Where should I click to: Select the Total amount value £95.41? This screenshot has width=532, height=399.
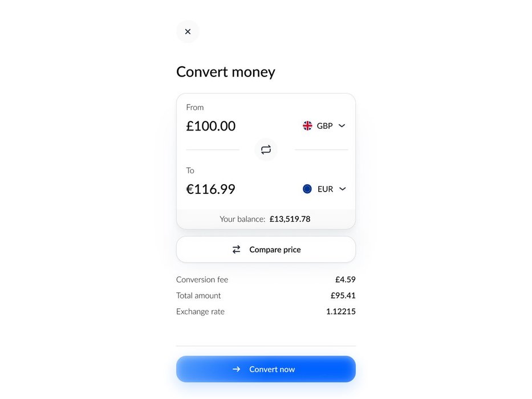click(x=343, y=296)
